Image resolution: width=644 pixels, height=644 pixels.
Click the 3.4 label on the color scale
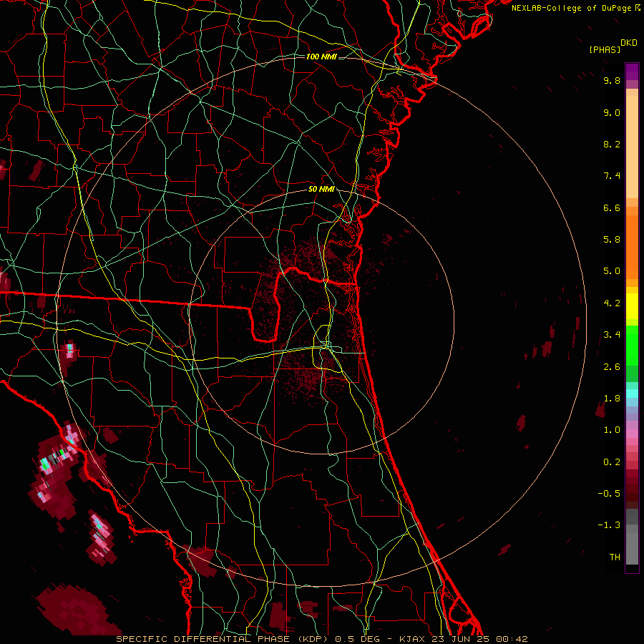click(x=612, y=335)
